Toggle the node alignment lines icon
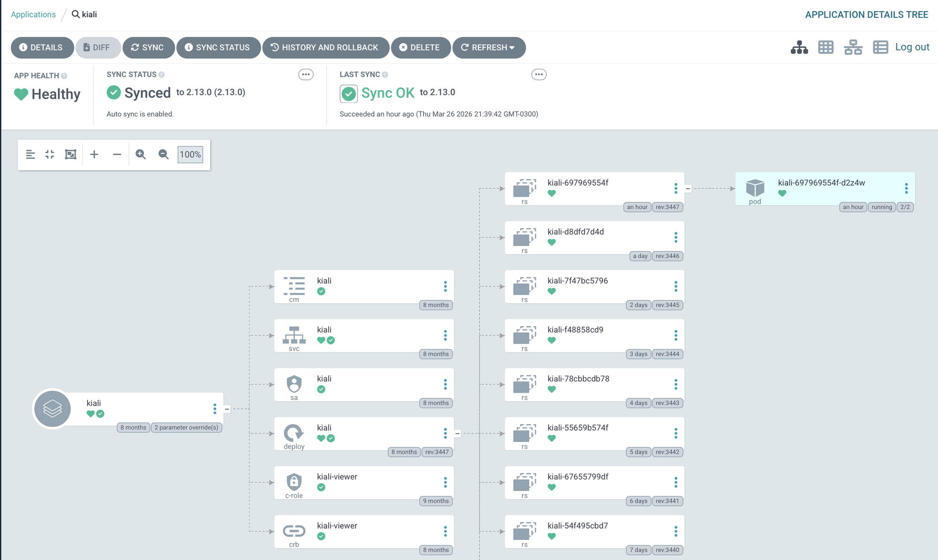Screen dimensions: 938x560 click(30, 154)
